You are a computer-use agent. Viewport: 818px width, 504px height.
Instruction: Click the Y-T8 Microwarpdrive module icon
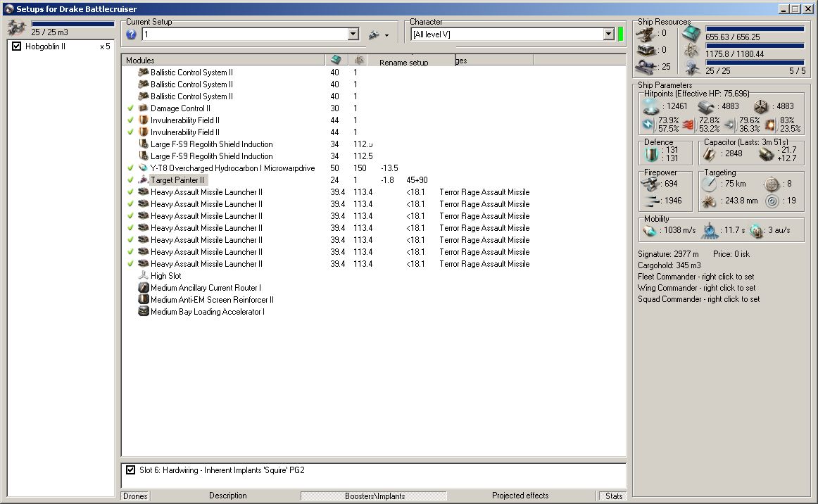pyautogui.click(x=144, y=168)
